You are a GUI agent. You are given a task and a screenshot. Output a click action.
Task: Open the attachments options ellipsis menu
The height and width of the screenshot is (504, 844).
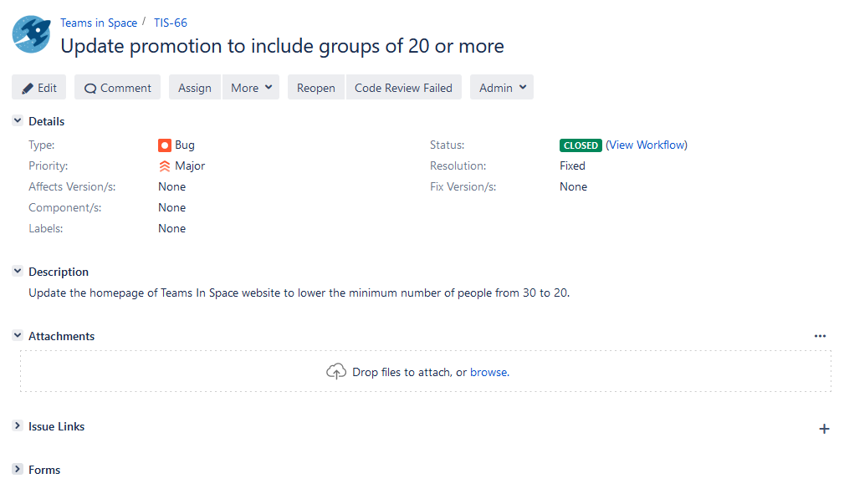click(819, 335)
